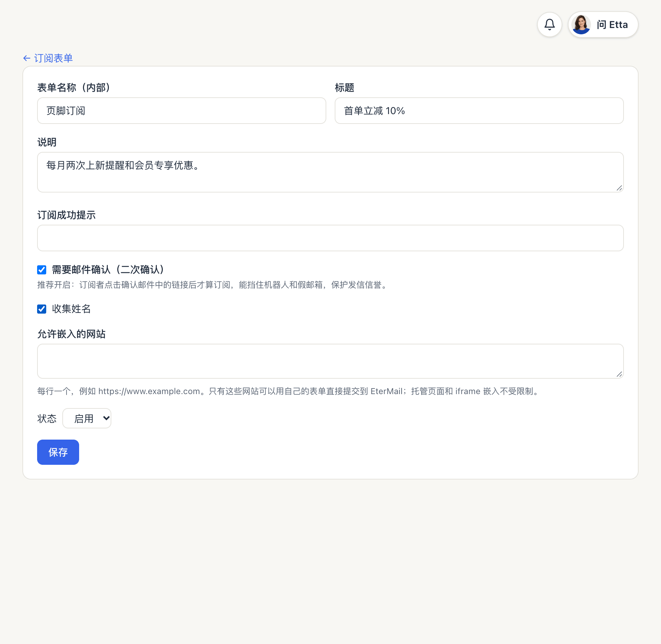Click the hint text starting 推荐开启
Viewport: 661px width, 644px height.
pyautogui.click(x=213, y=285)
